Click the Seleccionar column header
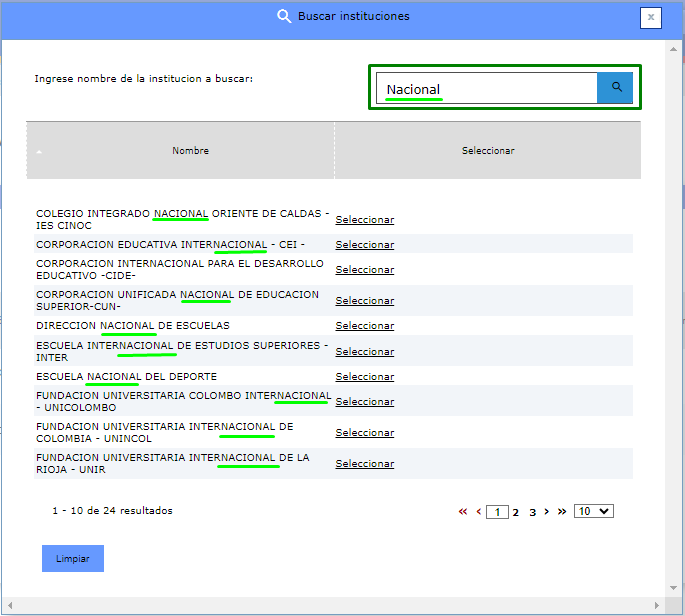Viewport: 685px width, 616px height. click(x=487, y=151)
